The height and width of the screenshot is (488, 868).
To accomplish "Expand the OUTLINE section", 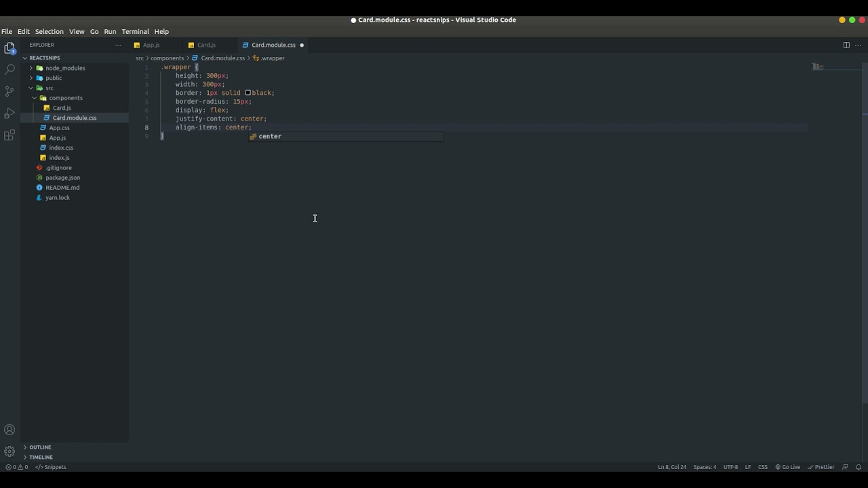I will click(x=75, y=447).
